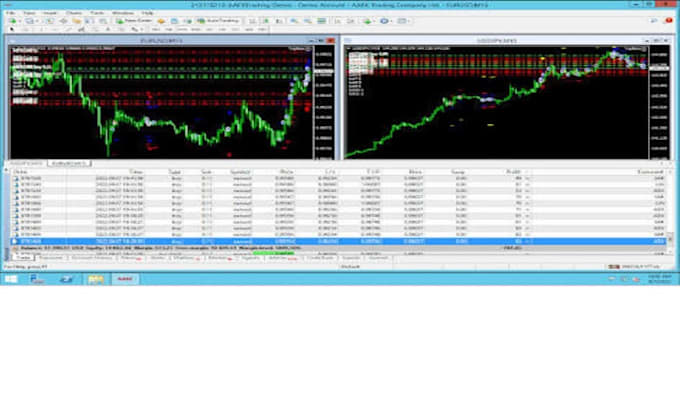This screenshot has width=680, height=411.
Task: Select the Crosshair tool
Action: [26, 29]
